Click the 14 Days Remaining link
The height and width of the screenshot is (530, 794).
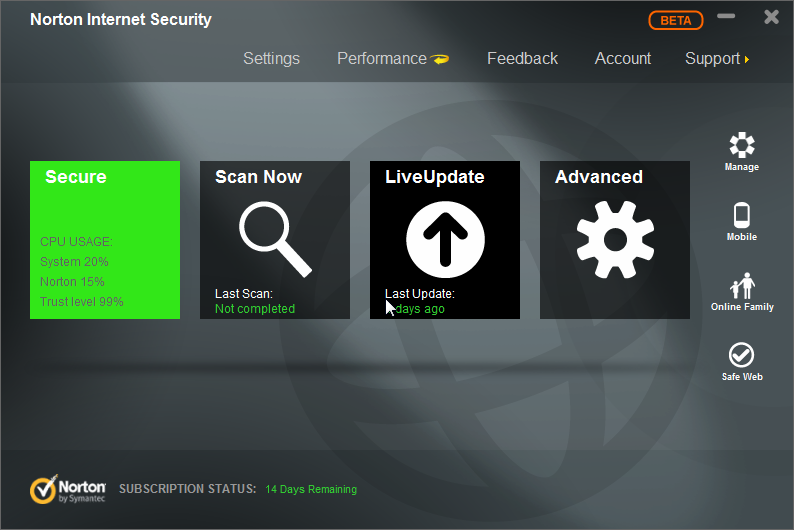311,489
